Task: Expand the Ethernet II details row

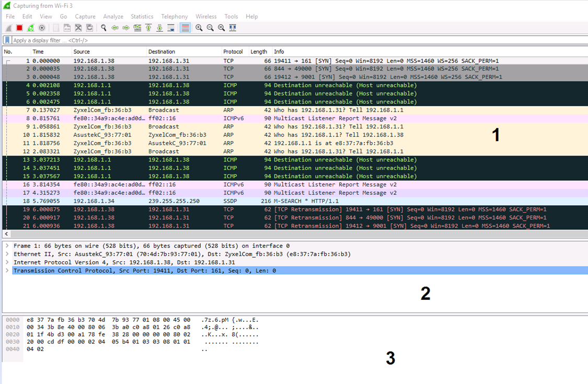Action: [x=7, y=254]
